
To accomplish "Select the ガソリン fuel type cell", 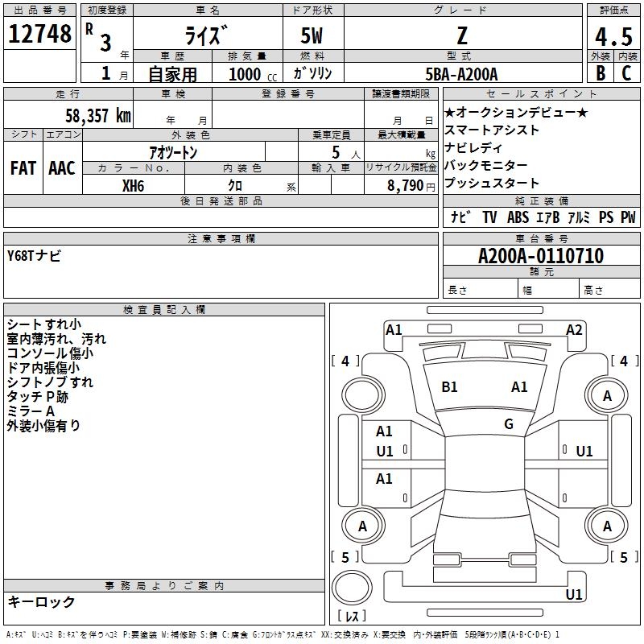I will point(313,74).
